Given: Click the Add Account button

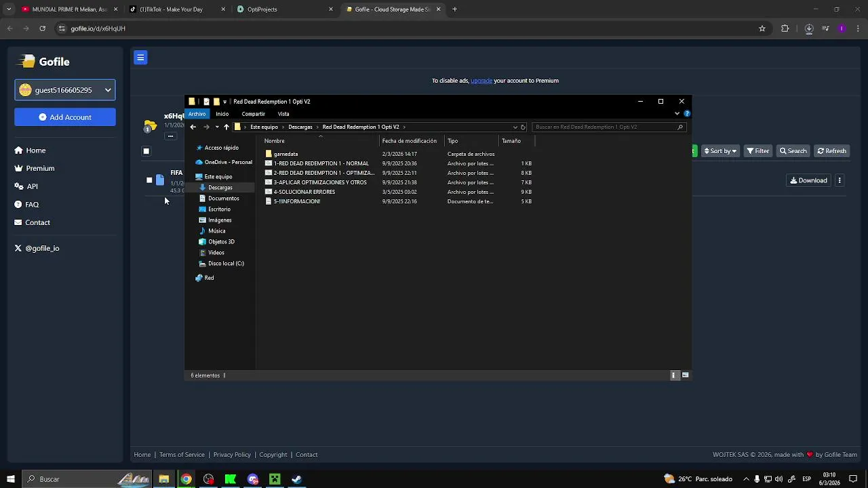Looking at the screenshot, I should 65,117.
